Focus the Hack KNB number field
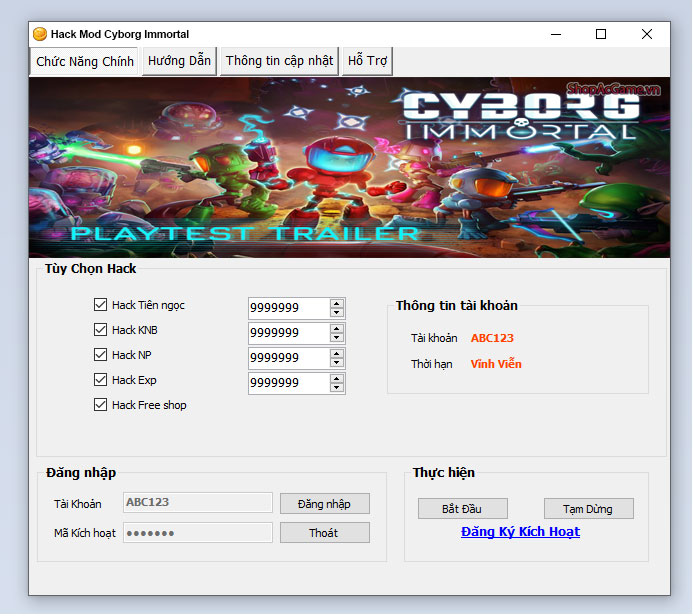693x616 pixels. (289, 333)
